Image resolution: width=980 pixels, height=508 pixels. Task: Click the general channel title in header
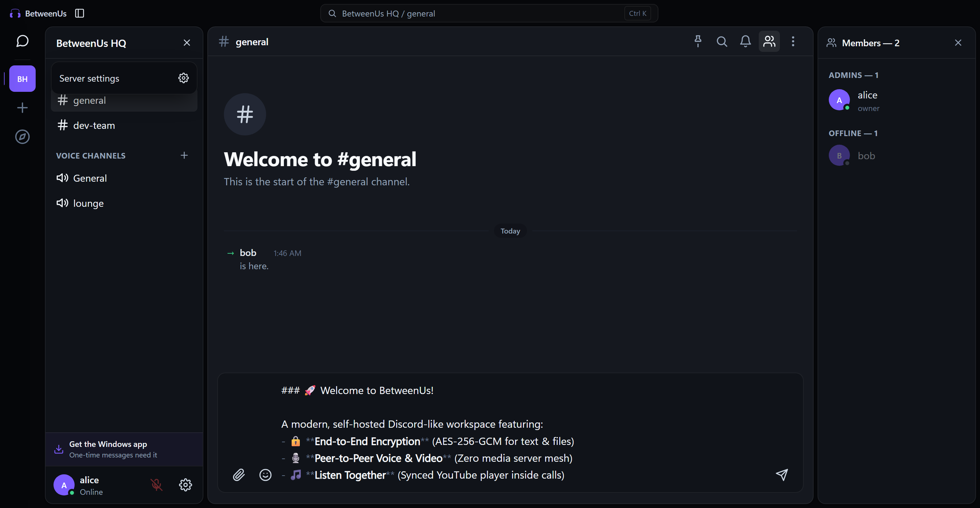tap(252, 42)
